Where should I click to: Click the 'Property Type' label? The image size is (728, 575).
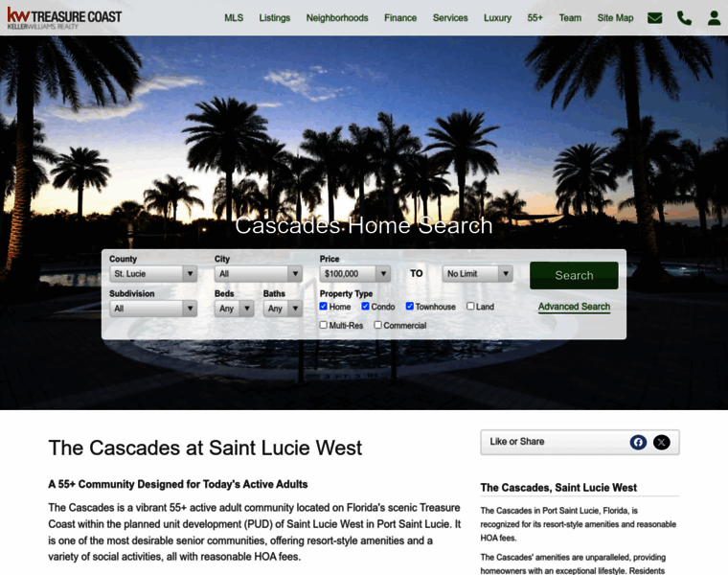pyautogui.click(x=347, y=293)
